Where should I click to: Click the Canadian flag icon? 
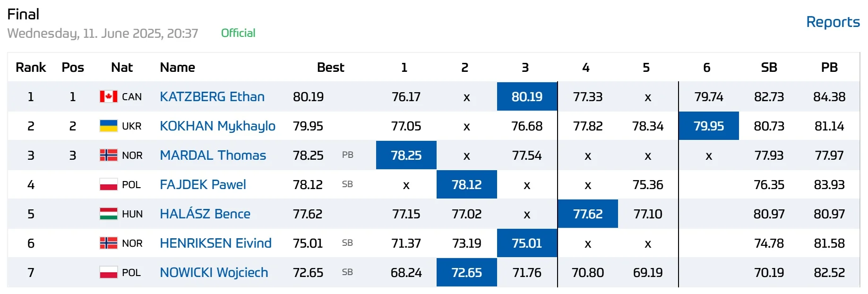(108, 97)
